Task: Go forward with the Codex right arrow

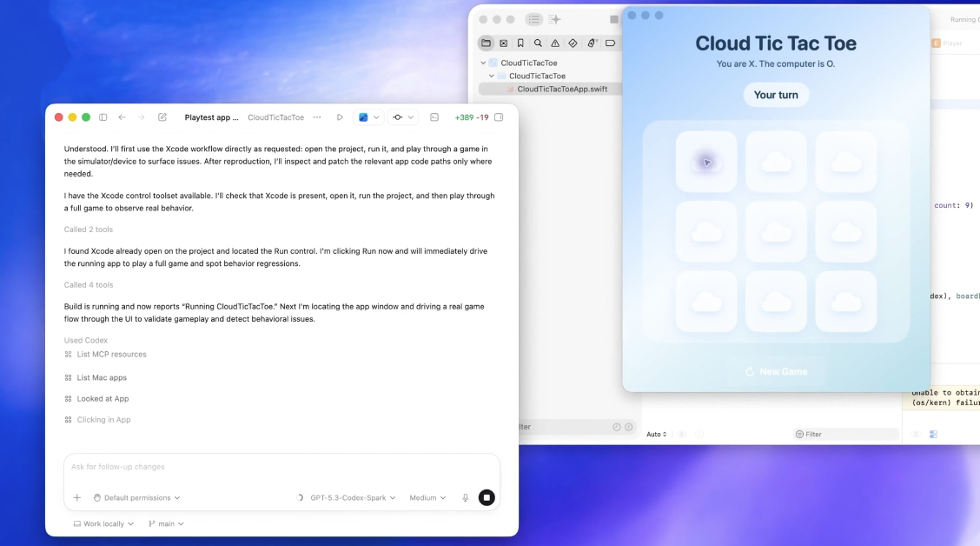Action: 142,117
